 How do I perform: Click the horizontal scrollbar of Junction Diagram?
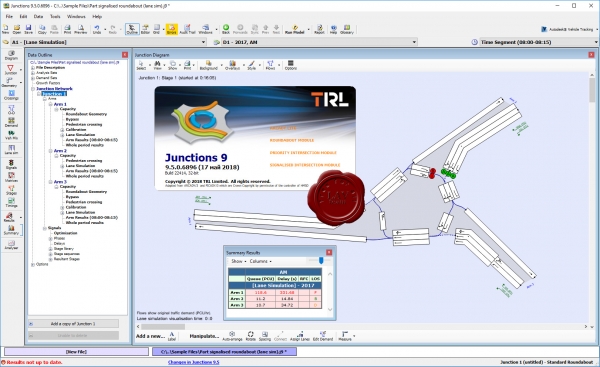coord(163,326)
